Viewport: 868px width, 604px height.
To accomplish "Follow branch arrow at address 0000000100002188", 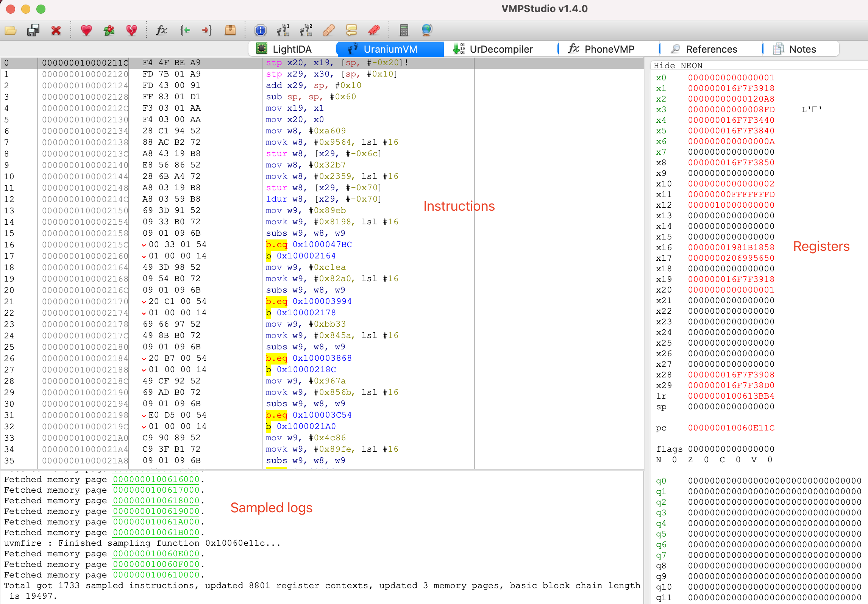I will (144, 370).
